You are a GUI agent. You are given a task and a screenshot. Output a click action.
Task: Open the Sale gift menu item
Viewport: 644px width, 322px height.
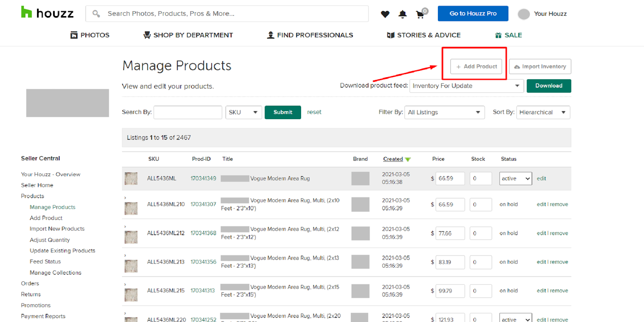coord(508,35)
